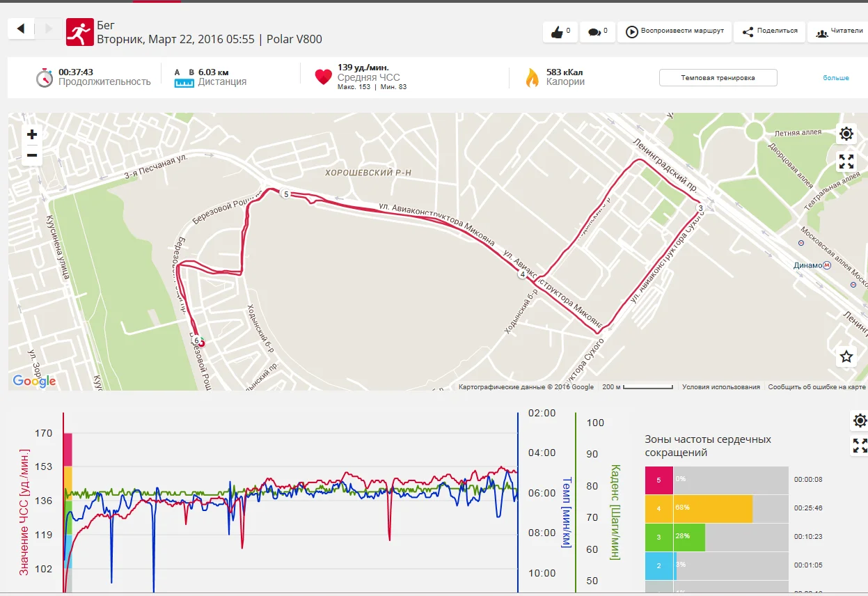Click kilometer marker 5 on route
Viewport: 868px width, 596px height.
tap(286, 194)
